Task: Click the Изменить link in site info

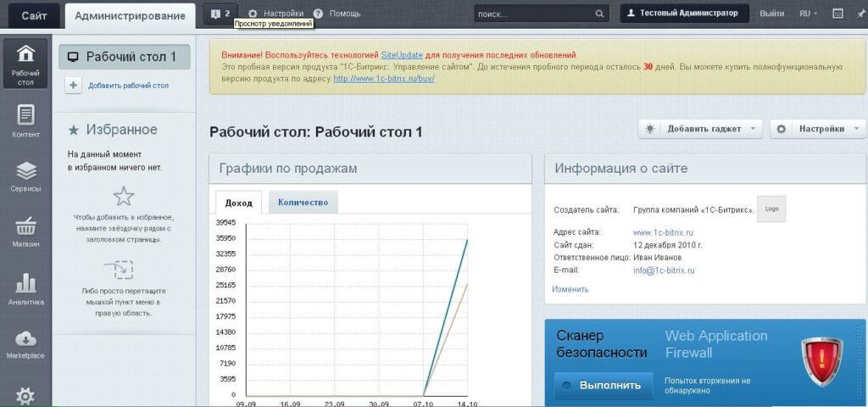Action: pyautogui.click(x=570, y=289)
